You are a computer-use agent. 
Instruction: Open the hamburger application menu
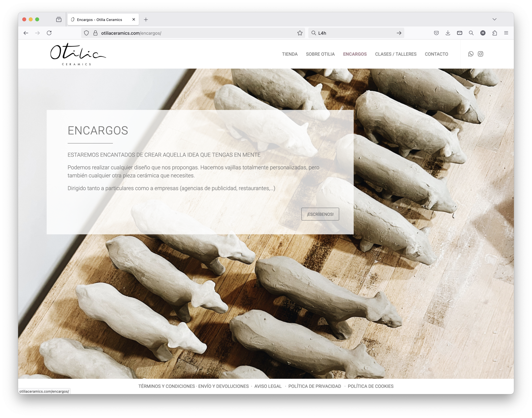point(506,33)
